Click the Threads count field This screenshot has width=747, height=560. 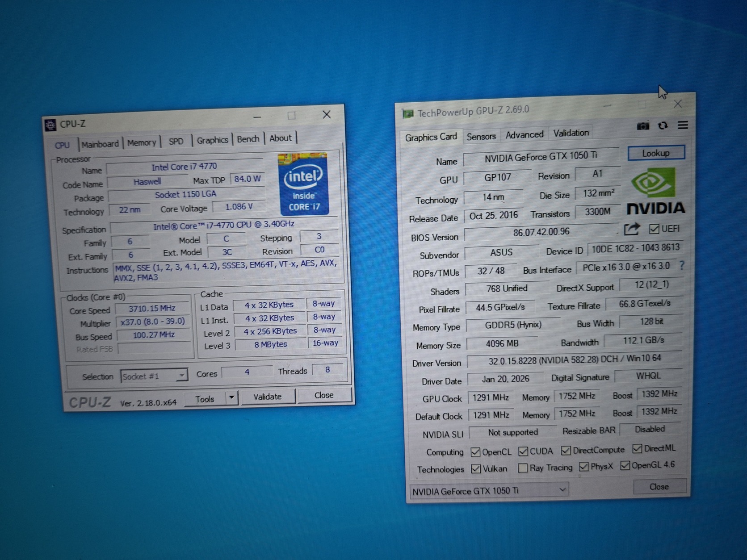[327, 370]
